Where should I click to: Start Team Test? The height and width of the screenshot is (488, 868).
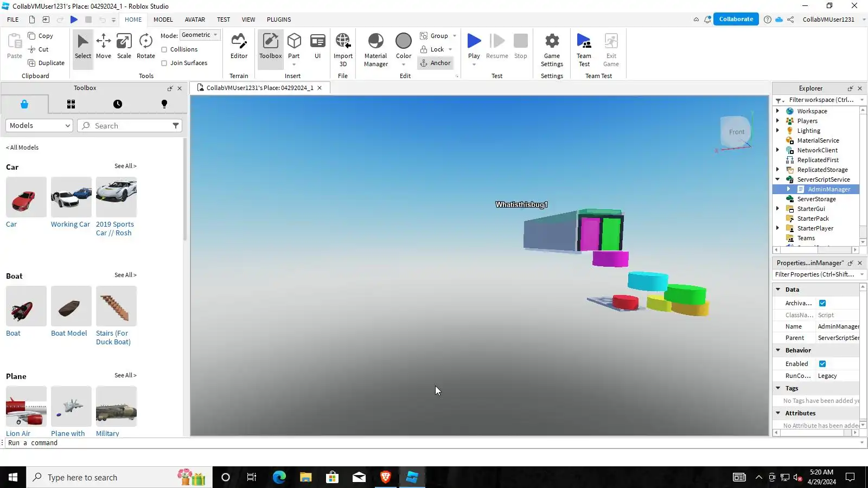click(x=584, y=50)
